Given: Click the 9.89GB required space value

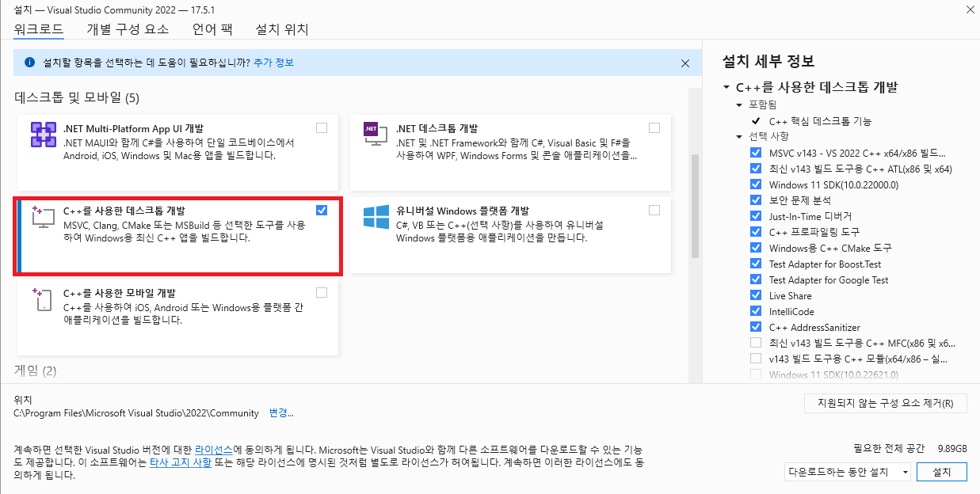Looking at the screenshot, I should click(952, 447).
